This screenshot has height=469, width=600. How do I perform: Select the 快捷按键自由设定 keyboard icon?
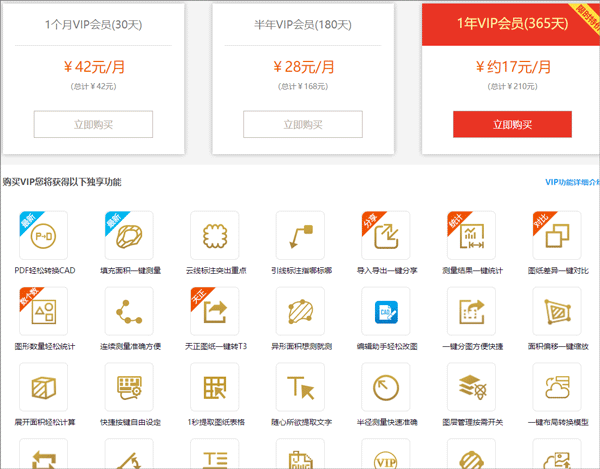point(129,387)
